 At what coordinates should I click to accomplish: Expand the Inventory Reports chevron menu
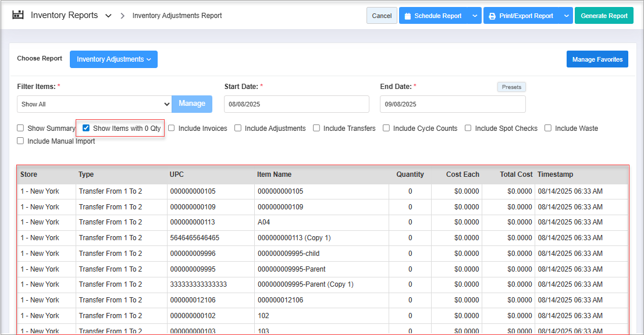pyautogui.click(x=108, y=16)
